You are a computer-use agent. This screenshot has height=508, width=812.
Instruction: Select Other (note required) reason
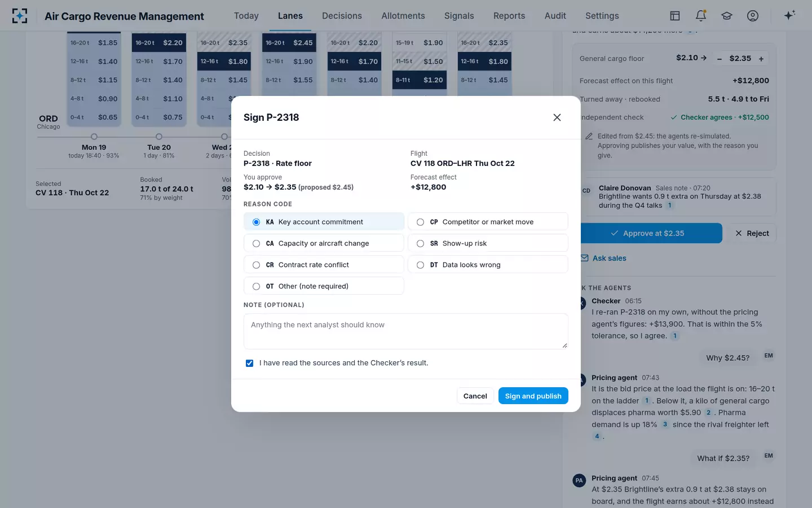click(x=324, y=286)
